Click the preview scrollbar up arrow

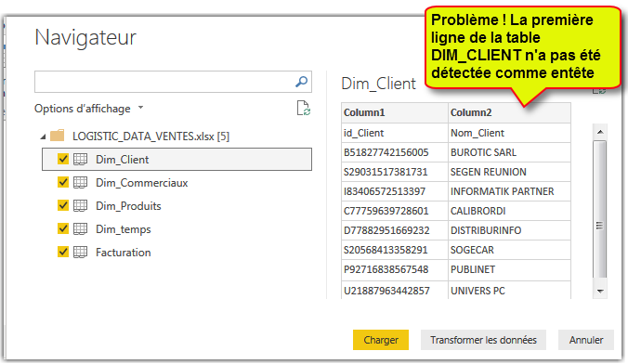pos(600,132)
